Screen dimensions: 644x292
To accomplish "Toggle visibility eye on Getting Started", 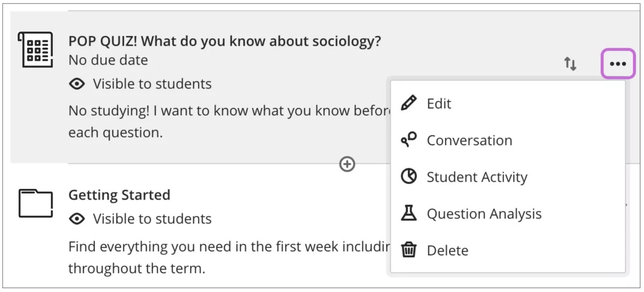I will tap(76, 219).
